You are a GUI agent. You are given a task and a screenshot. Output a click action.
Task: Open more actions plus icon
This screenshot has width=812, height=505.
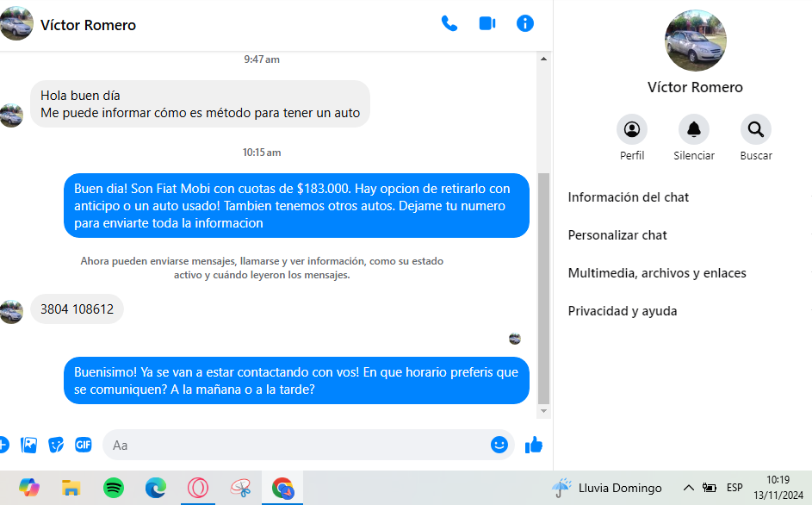3,445
